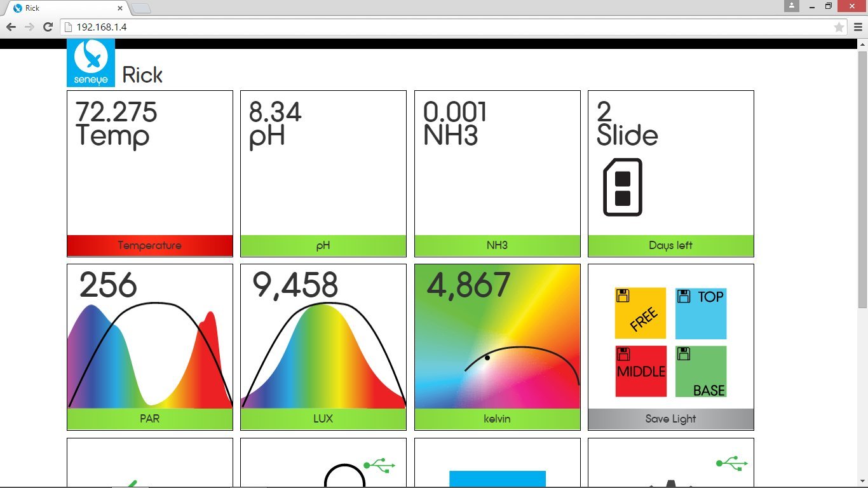Open the red Temperature label bar
Image resolution: width=868 pixels, height=488 pixels.
149,245
